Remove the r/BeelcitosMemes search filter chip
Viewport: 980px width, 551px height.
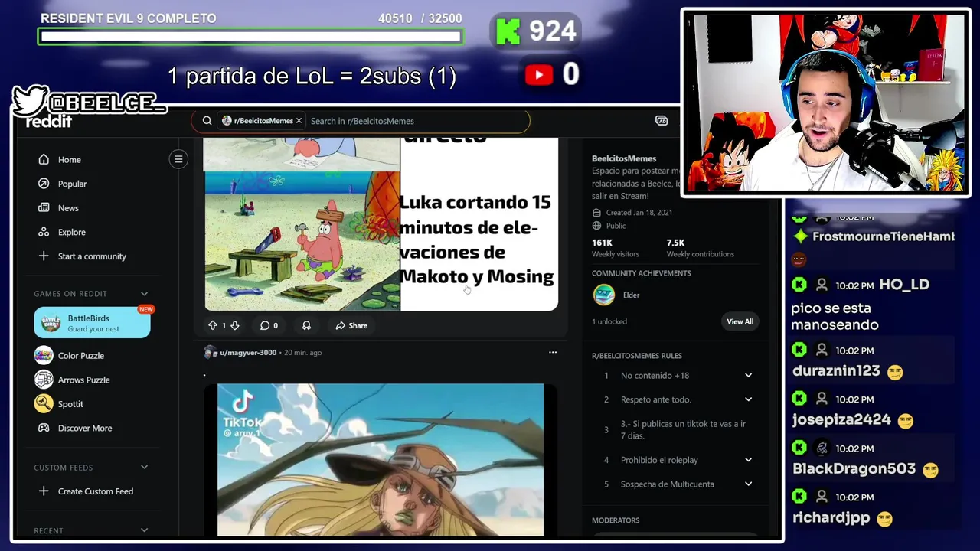(299, 120)
